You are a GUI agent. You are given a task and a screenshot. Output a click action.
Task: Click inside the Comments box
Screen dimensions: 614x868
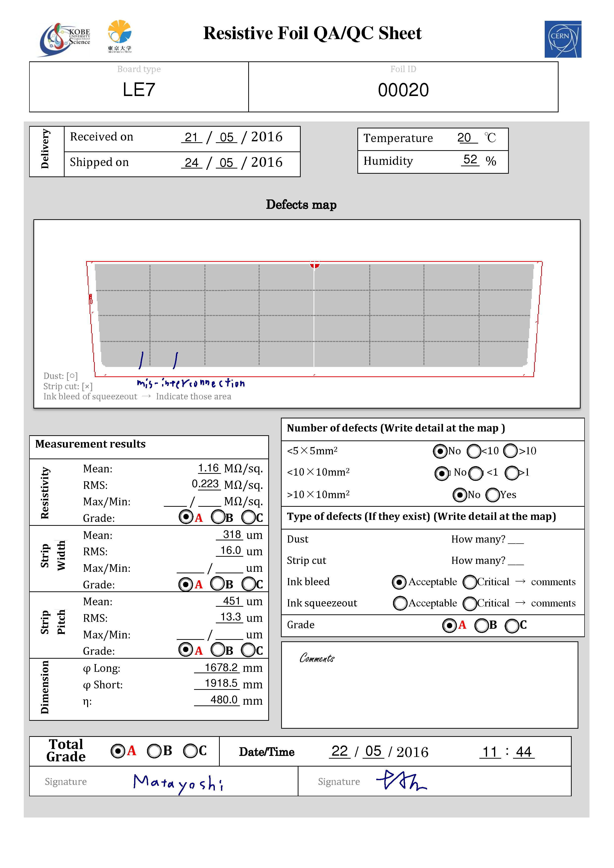tap(429, 685)
